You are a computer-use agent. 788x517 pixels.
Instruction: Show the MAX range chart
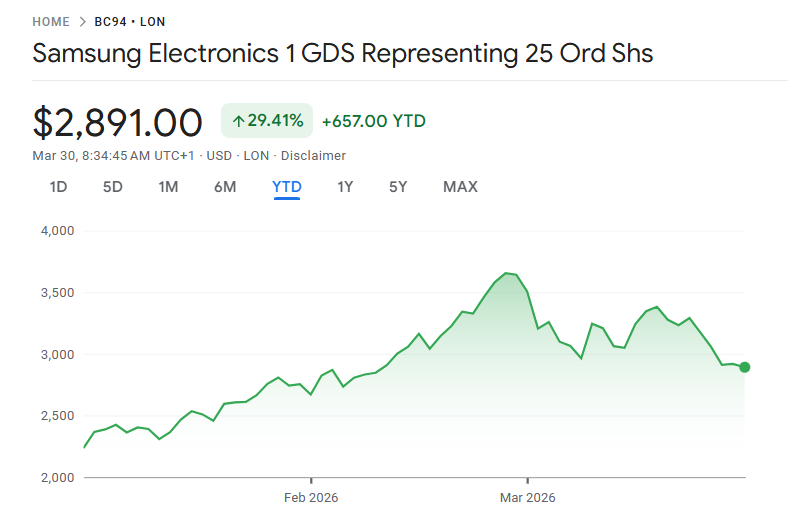(460, 187)
